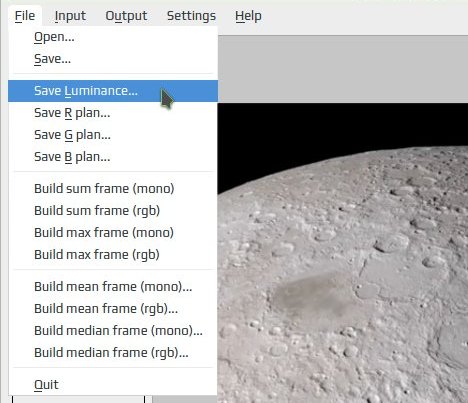This screenshot has width=468, height=403.
Task: Open the File menu
Action: coord(25,16)
